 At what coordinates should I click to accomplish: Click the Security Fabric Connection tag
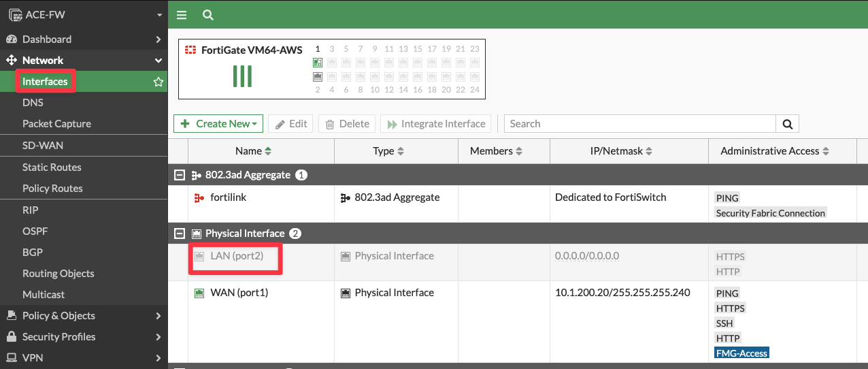tap(771, 213)
